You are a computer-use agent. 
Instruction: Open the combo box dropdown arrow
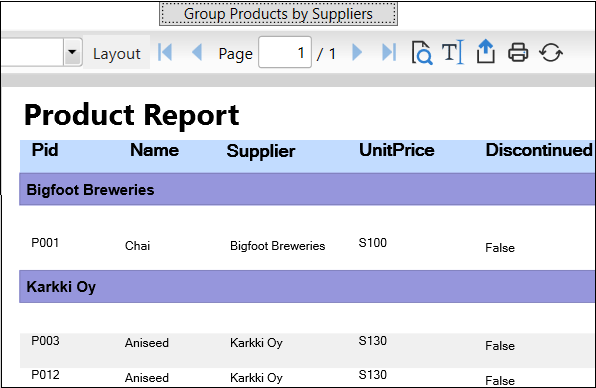pos(72,52)
